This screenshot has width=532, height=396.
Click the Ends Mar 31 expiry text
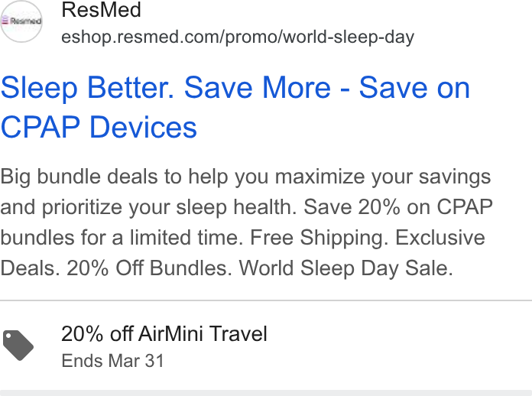click(x=112, y=361)
